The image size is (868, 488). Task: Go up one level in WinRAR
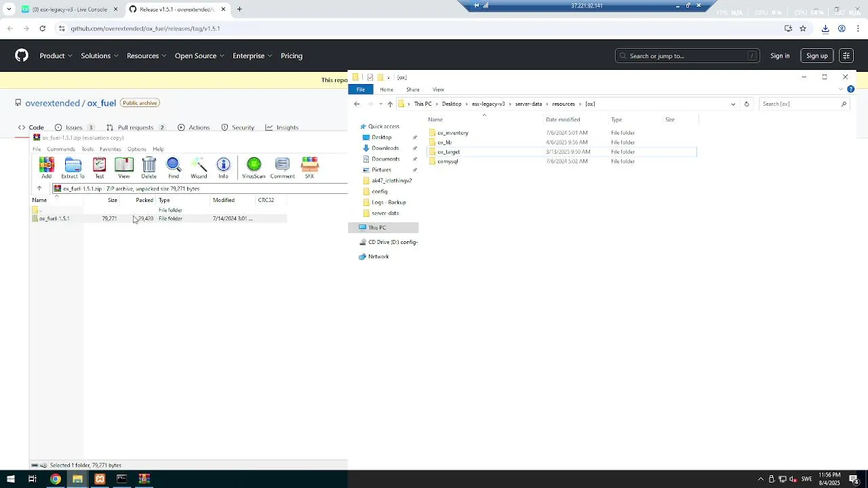click(39, 188)
